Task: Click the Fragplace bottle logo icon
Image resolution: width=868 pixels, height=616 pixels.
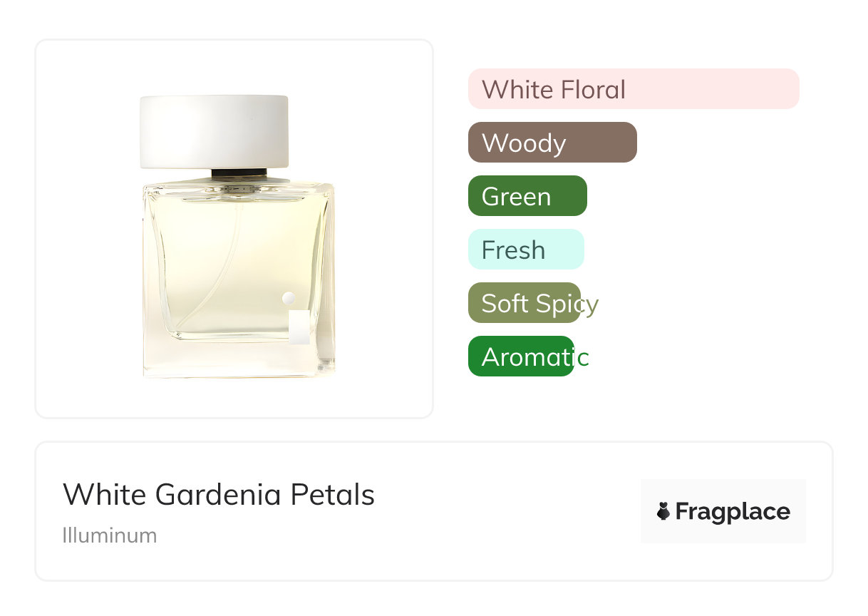Action: [663, 511]
